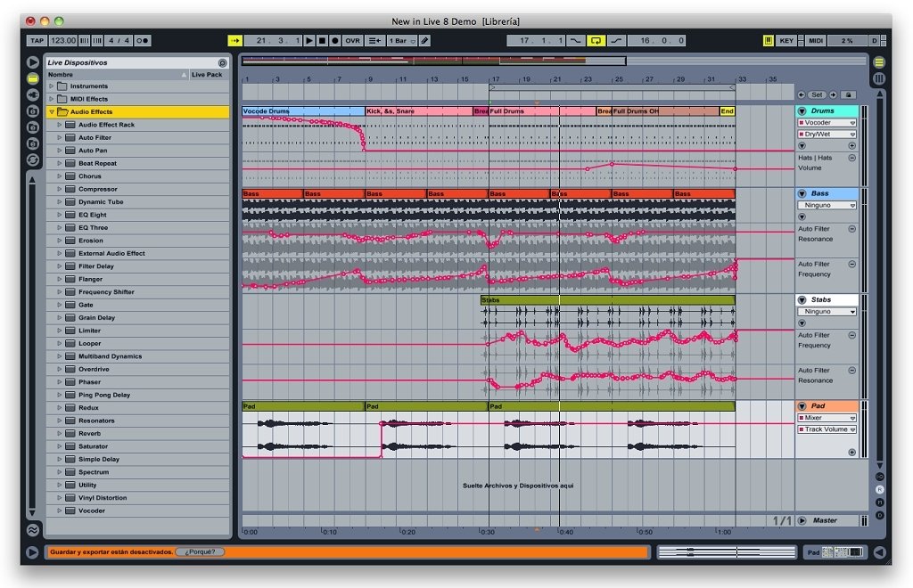Select Vocoder in the browser list
The width and height of the screenshot is (913, 588).
138,510
